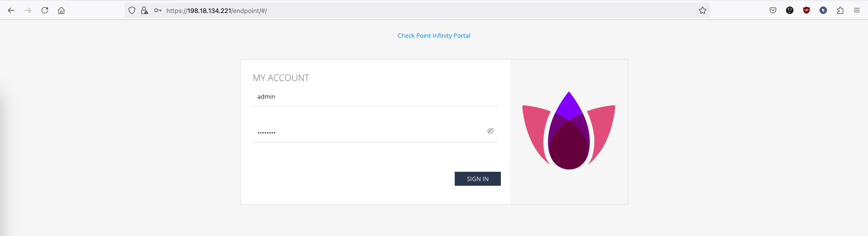Viewport: 868px width, 236px height.
Task: Open the Firefox hamburger application menu
Action: [x=857, y=10]
